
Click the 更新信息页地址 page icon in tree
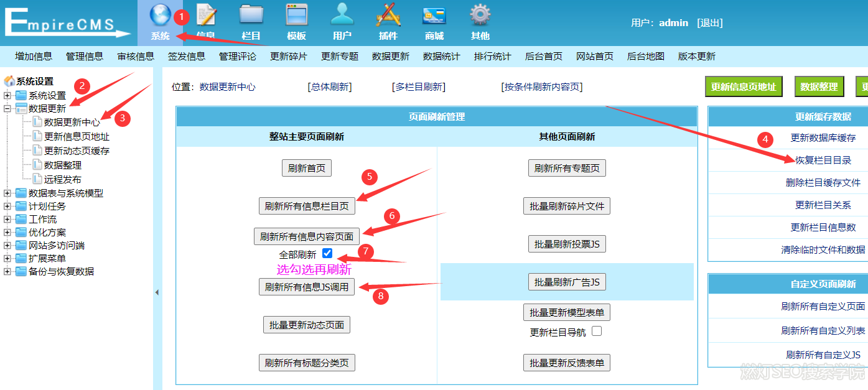[37, 136]
